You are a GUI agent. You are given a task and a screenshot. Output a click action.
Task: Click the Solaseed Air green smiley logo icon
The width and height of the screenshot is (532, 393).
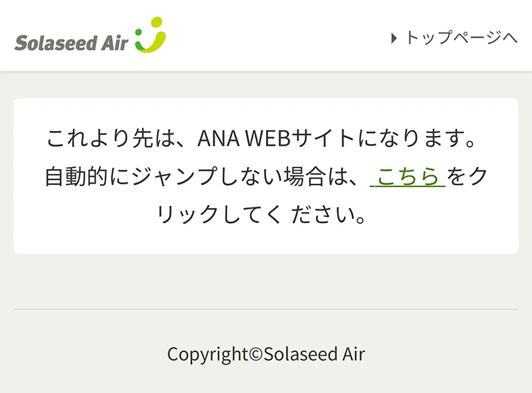pos(150,35)
